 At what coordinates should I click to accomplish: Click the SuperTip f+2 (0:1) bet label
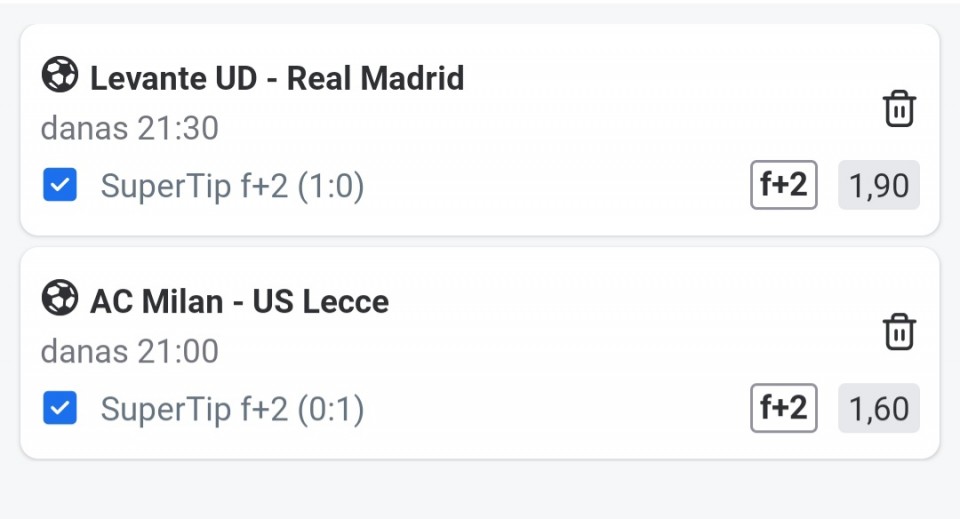pos(232,409)
